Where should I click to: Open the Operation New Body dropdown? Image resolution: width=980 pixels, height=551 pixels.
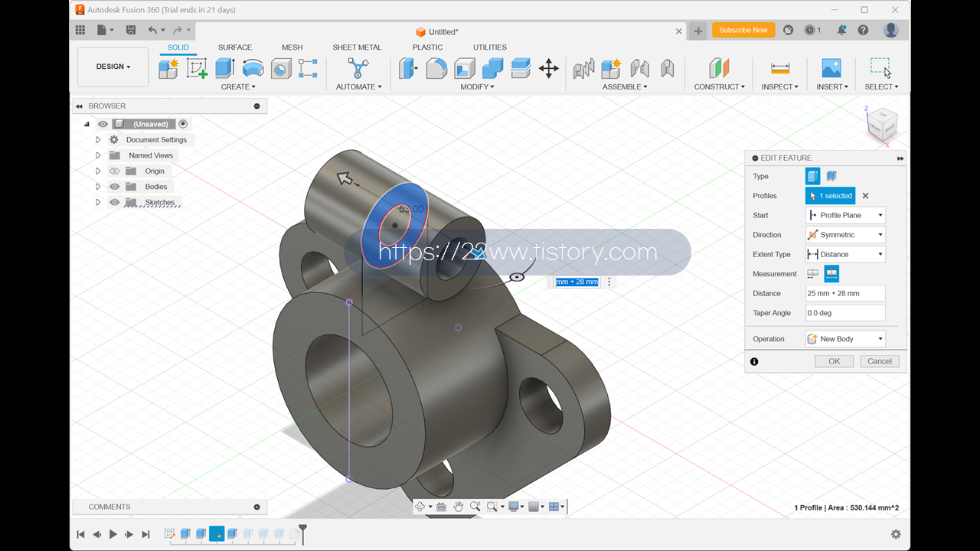(845, 339)
